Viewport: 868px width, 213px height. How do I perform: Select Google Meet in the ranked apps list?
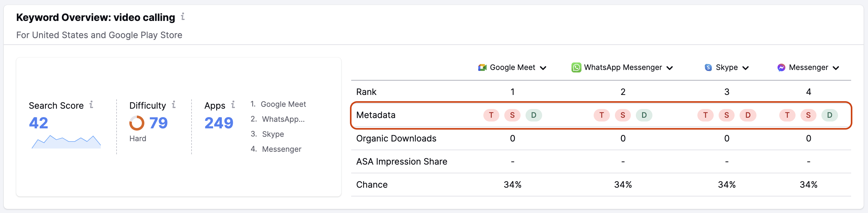pos(283,104)
